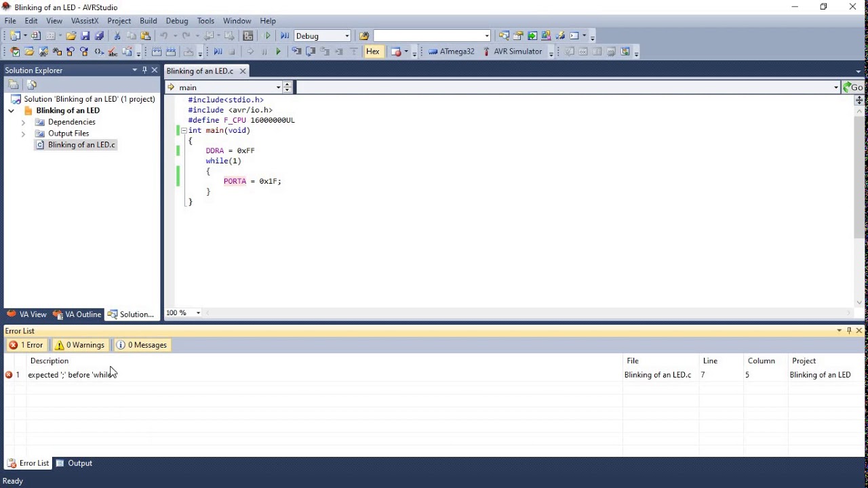Open the File menu
The width and height of the screenshot is (868, 488).
10,21
